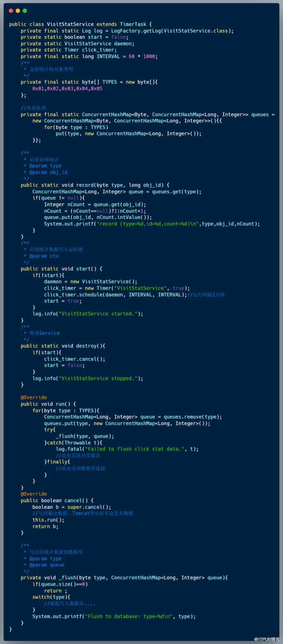Click the _flush method declaration name
Screen dimensions: 283x644
coord(67,578)
